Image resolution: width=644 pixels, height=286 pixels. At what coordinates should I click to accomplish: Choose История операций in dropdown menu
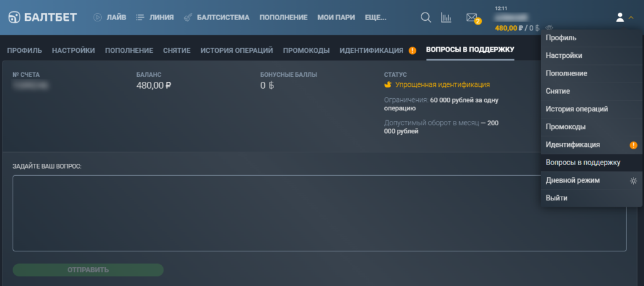[591, 109]
